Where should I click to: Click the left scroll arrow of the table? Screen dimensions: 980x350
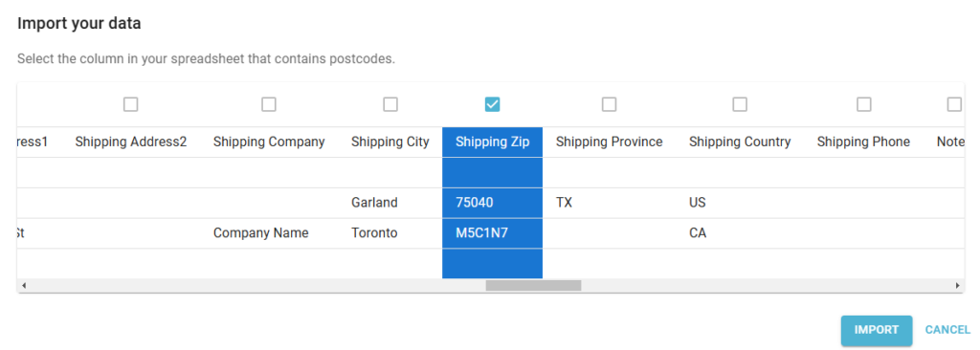[24, 286]
